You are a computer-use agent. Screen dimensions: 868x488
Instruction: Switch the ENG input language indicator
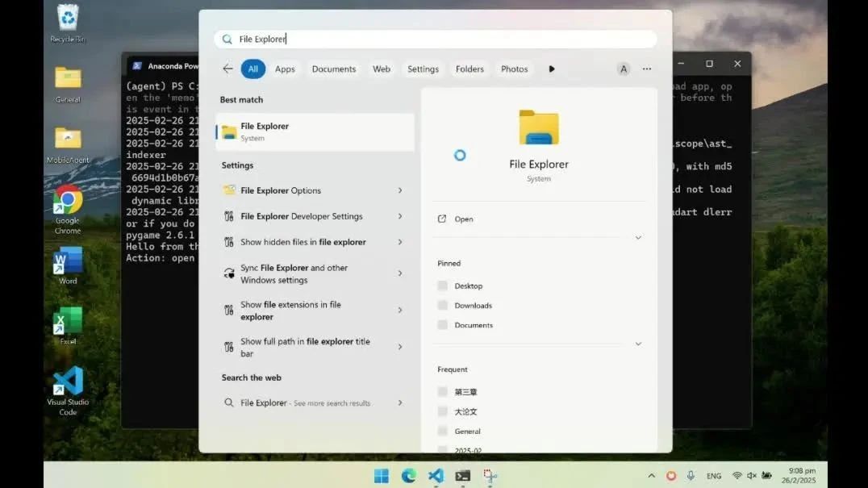pos(714,475)
